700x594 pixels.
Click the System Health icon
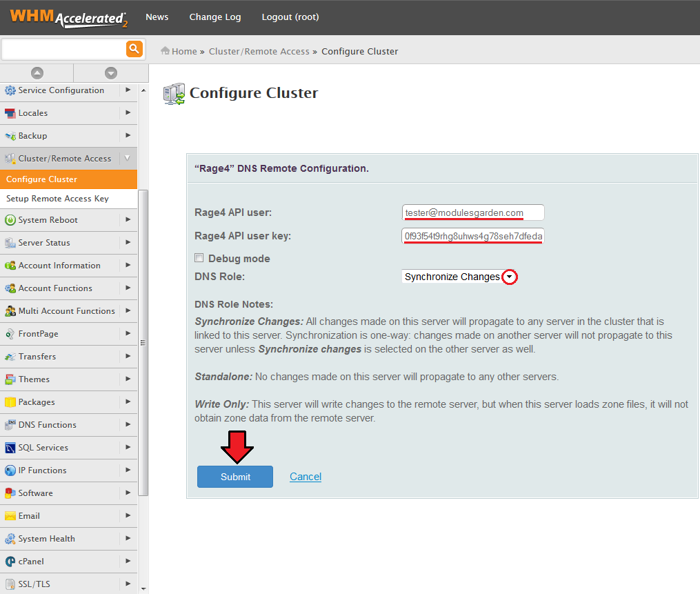click(x=10, y=539)
